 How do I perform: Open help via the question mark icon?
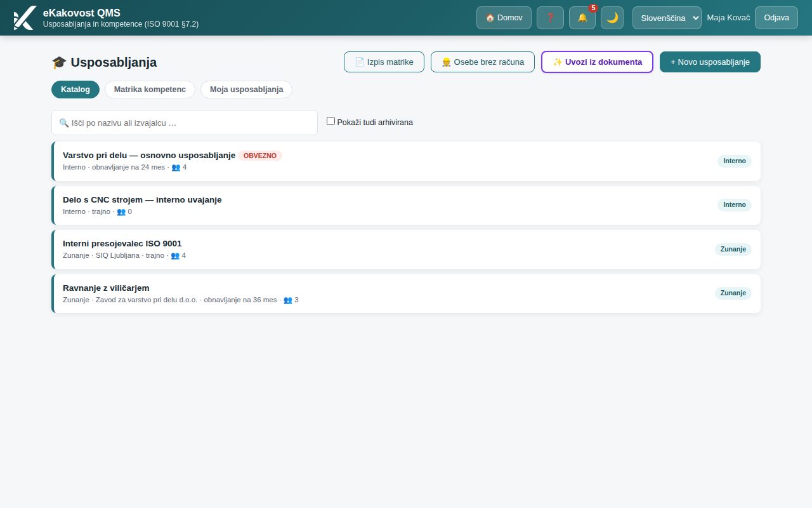(550, 18)
